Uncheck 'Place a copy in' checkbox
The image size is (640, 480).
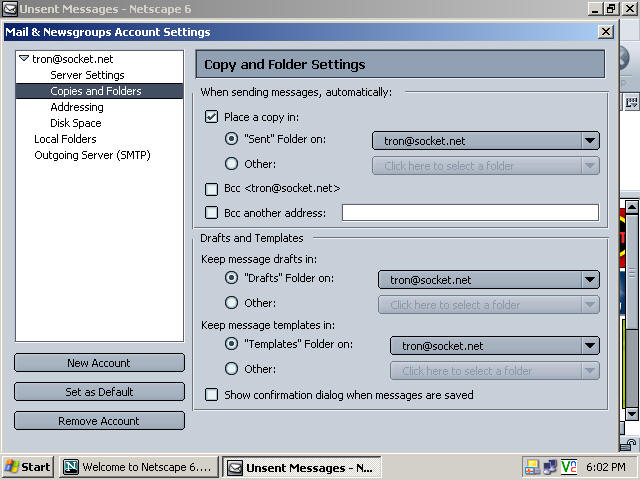211,117
